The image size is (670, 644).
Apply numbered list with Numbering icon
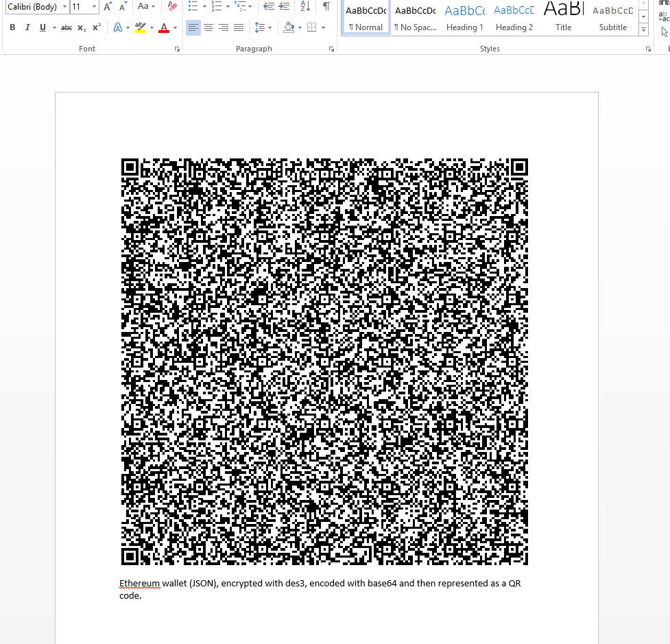[217, 6]
